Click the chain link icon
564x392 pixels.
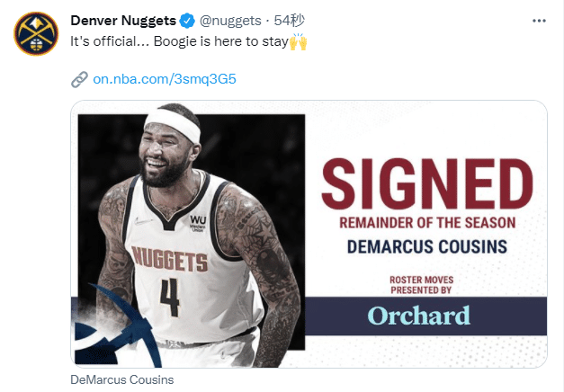(x=79, y=79)
